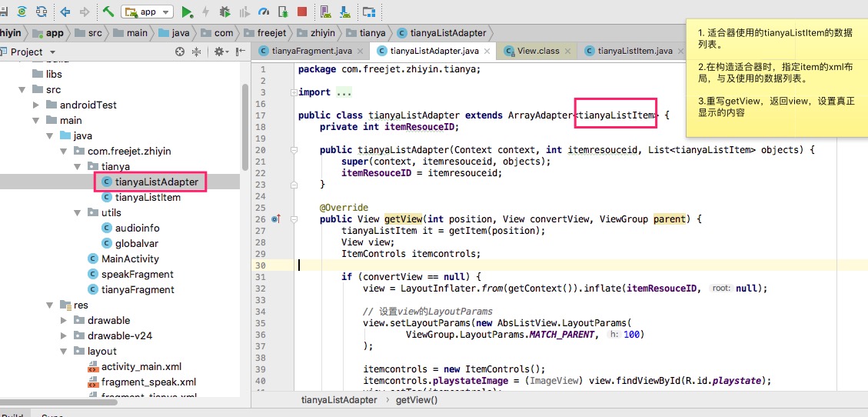Fold getView method at line 26

(x=294, y=219)
